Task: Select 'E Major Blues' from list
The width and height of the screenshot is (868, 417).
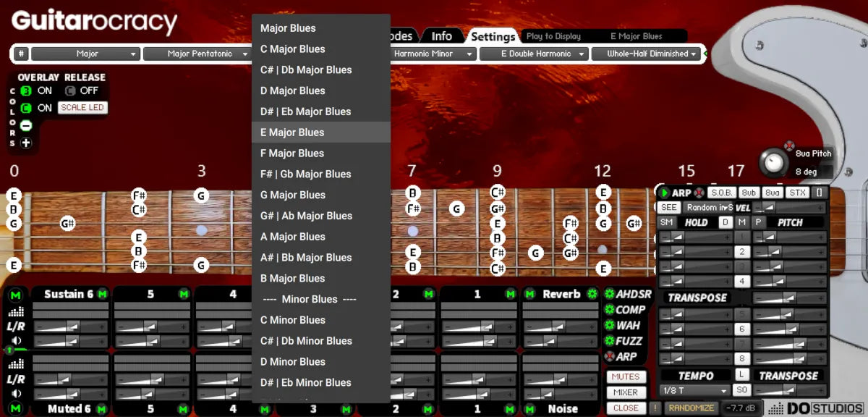Action: click(x=321, y=132)
